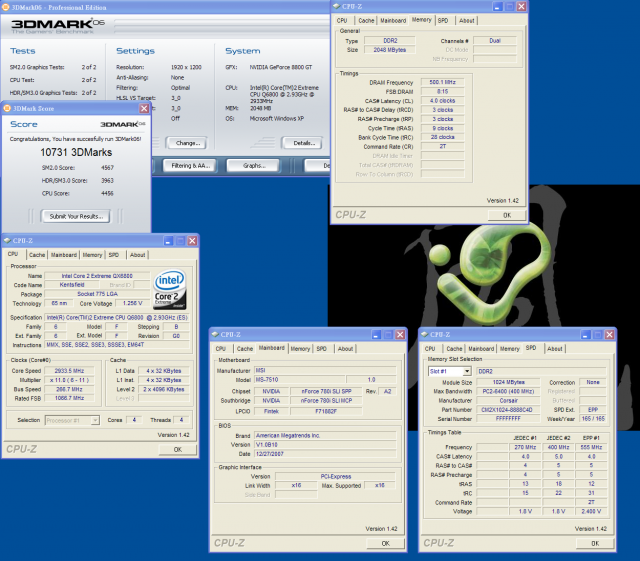640x561 pixels.
Task: Click CPU-Z title icon in SPD window
Action: tap(424, 334)
